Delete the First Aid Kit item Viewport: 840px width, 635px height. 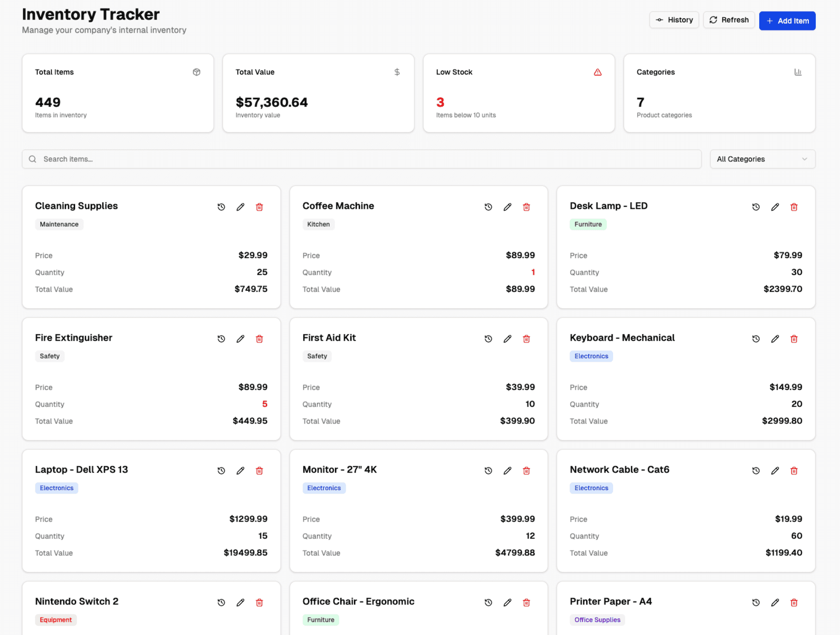point(526,339)
